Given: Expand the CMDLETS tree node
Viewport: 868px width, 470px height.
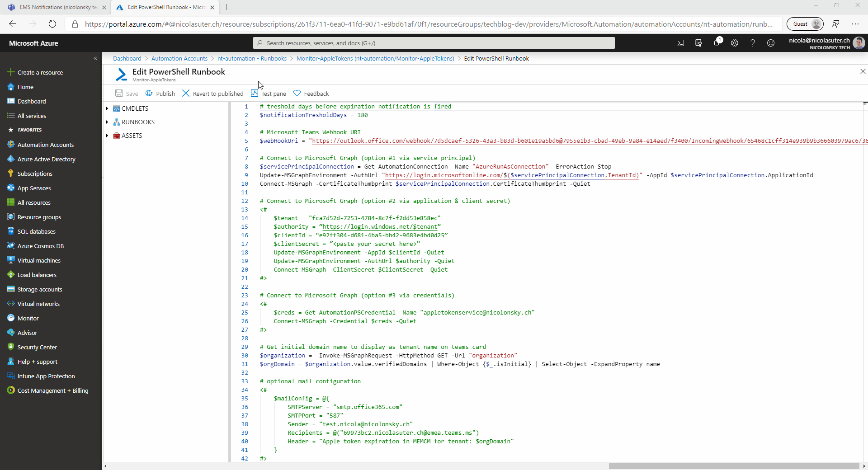Looking at the screenshot, I should [107, 108].
